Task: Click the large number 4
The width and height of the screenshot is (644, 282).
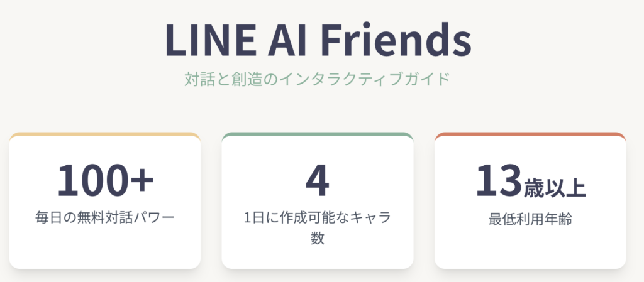Action: pyautogui.click(x=318, y=181)
